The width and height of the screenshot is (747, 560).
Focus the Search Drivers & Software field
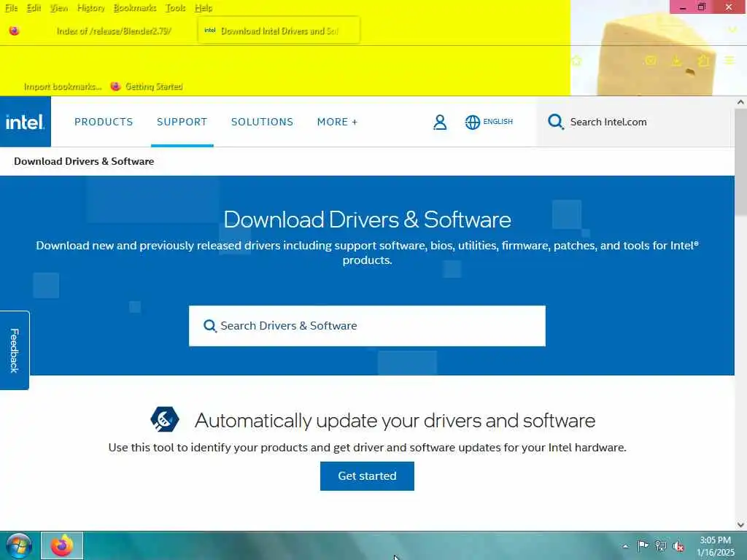pos(367,326)
